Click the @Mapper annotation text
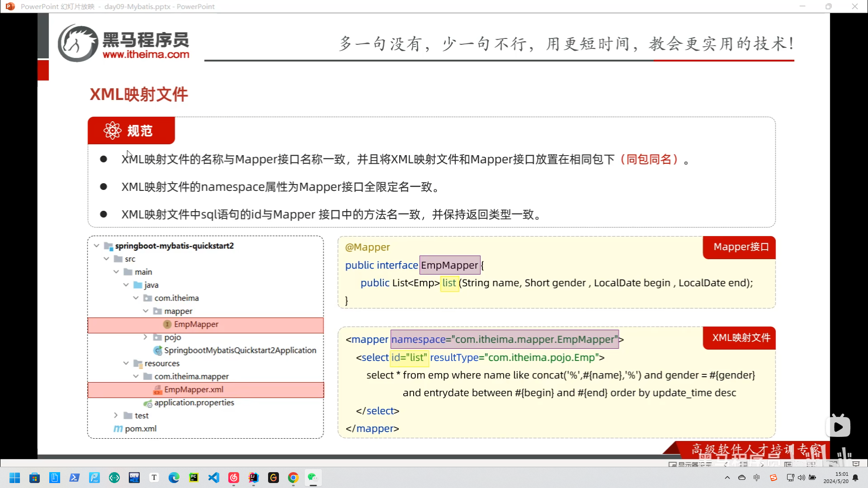The width and height of the screenshot is (868, 488). [x=367, y=247]
